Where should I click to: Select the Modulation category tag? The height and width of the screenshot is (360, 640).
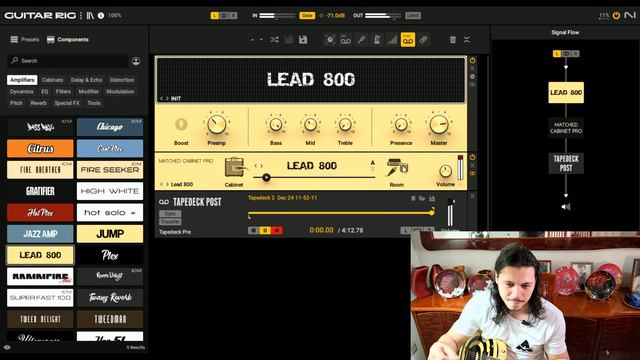pyautogui.click(x=120, y=91)
